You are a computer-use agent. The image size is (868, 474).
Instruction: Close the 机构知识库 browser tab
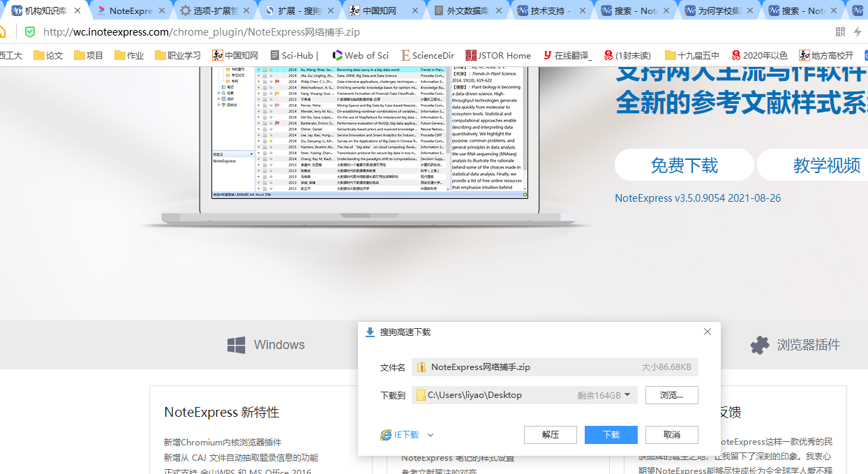pyautogui.click(x=77, y=10)
